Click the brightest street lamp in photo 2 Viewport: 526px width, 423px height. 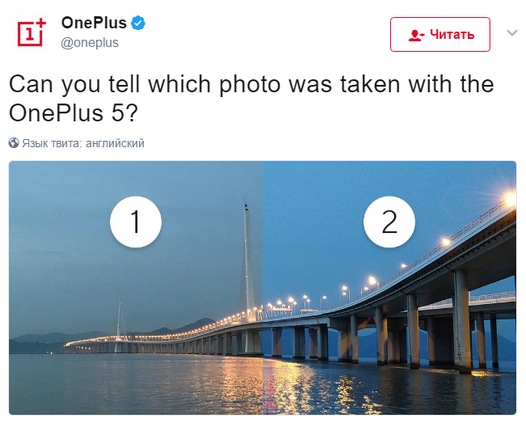click(510, 199)
